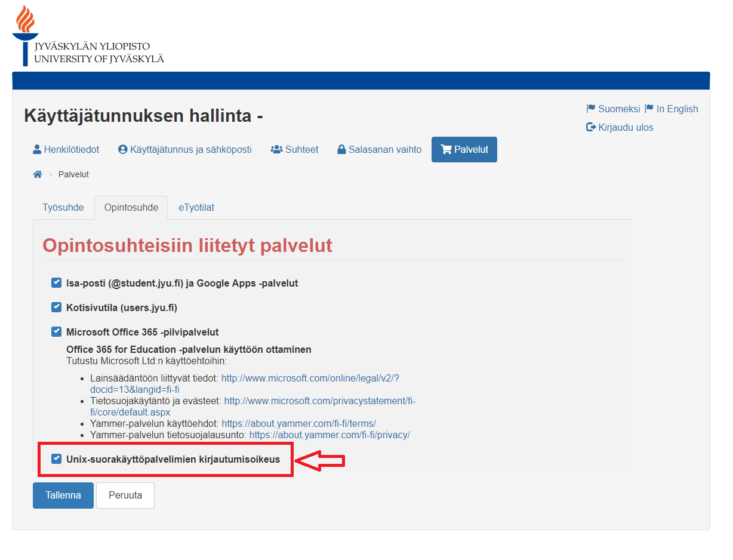Toggle Unix-suorakäyttöpalvelimien kirjautumisoikeus checkbox
The height and width of the screenshot is (560, 733).
(x=57, y=459)
